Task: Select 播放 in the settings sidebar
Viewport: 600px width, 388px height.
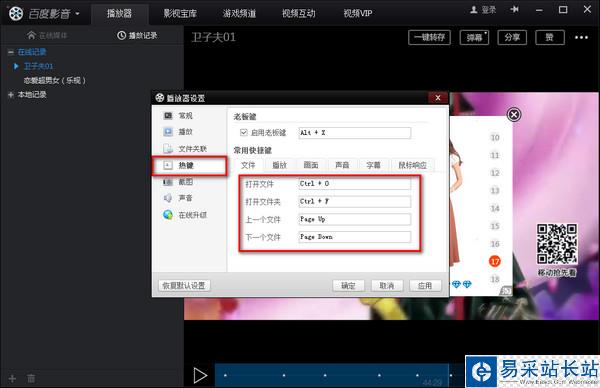Action: click(x=186, y=132)
